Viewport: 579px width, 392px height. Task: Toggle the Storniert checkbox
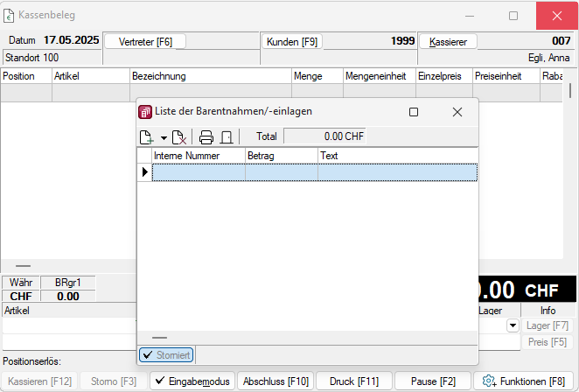(166, 354)
